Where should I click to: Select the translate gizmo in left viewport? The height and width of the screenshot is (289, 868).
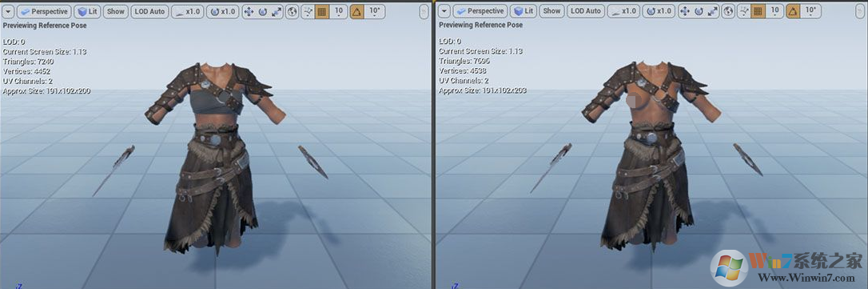[249, 11]
